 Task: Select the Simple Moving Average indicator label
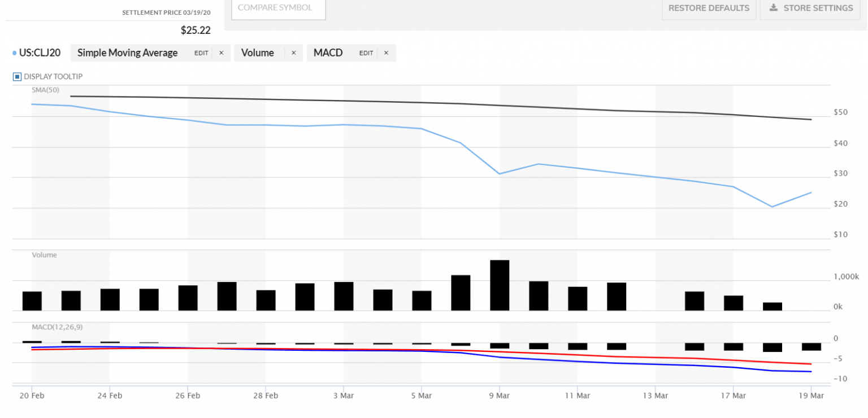(127, 53)
